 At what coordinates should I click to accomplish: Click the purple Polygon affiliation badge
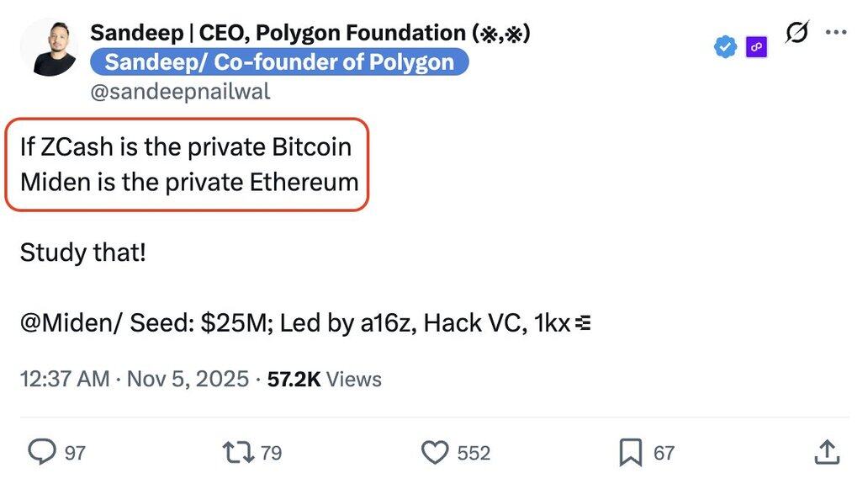point(756,47)
